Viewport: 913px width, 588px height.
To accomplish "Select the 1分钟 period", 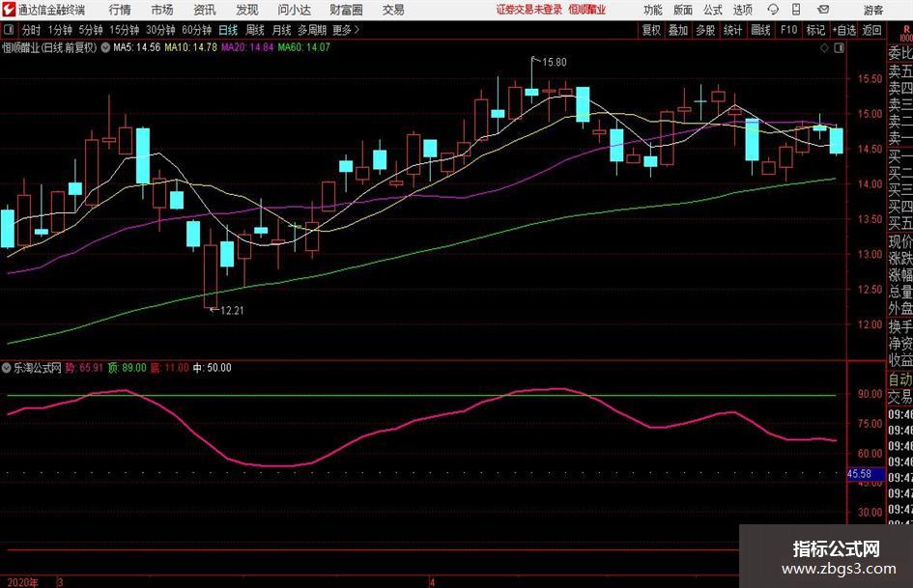I will tap(60, 30).
